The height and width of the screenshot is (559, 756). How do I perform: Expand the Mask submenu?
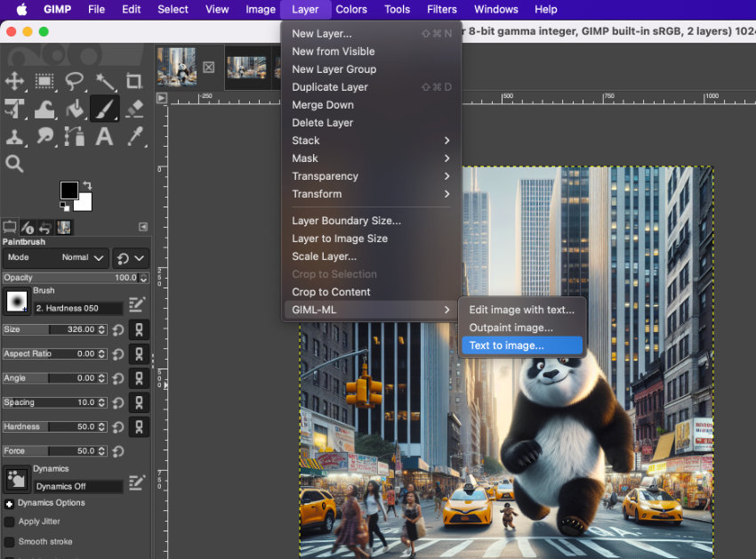371,158
